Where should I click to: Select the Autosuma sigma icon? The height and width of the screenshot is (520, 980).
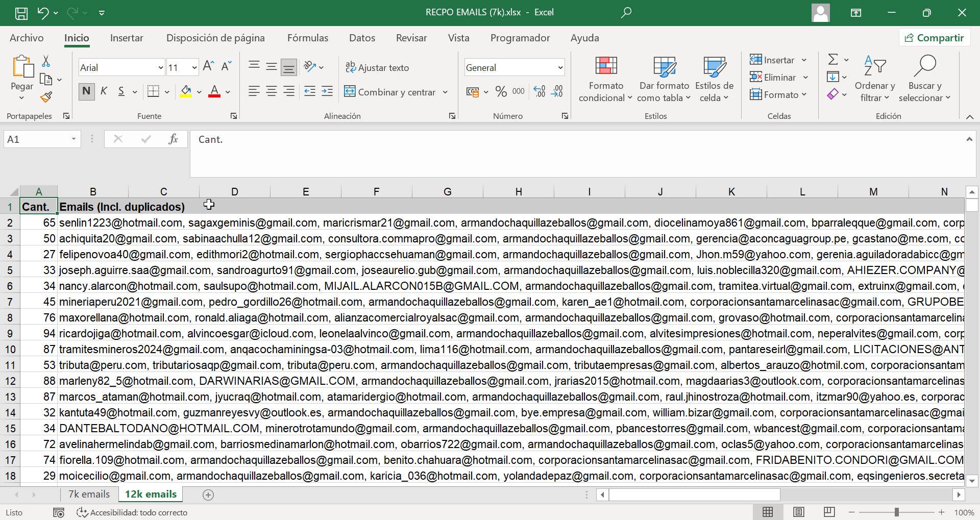[x=832, y=59]
